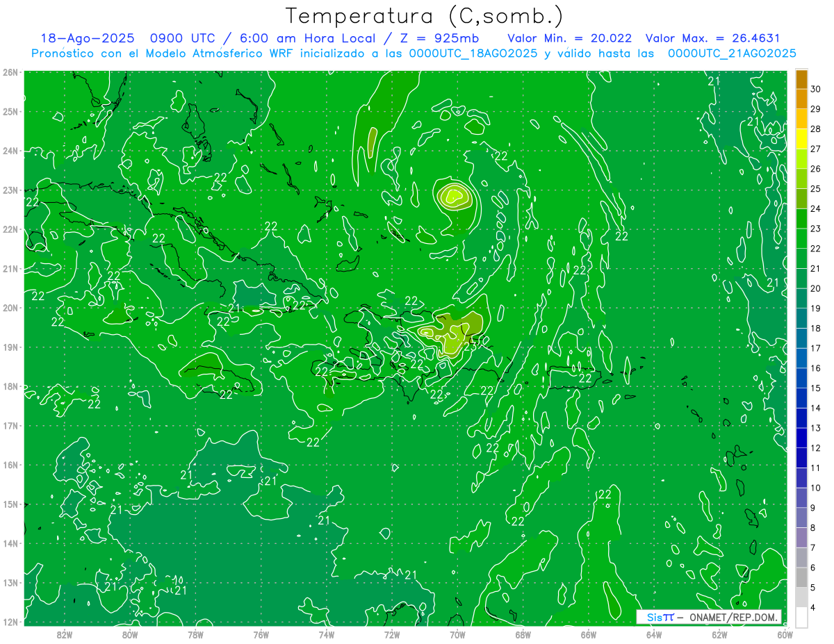The width and height of the screenshot is (834, 644).
Task: Click the colorbar scale number "17"
Action: pos(816,348)
